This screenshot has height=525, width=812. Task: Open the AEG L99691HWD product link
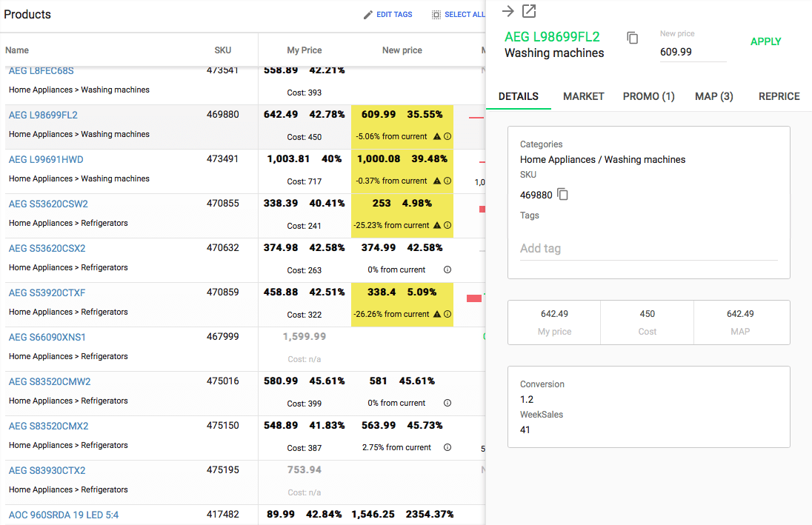46,159
